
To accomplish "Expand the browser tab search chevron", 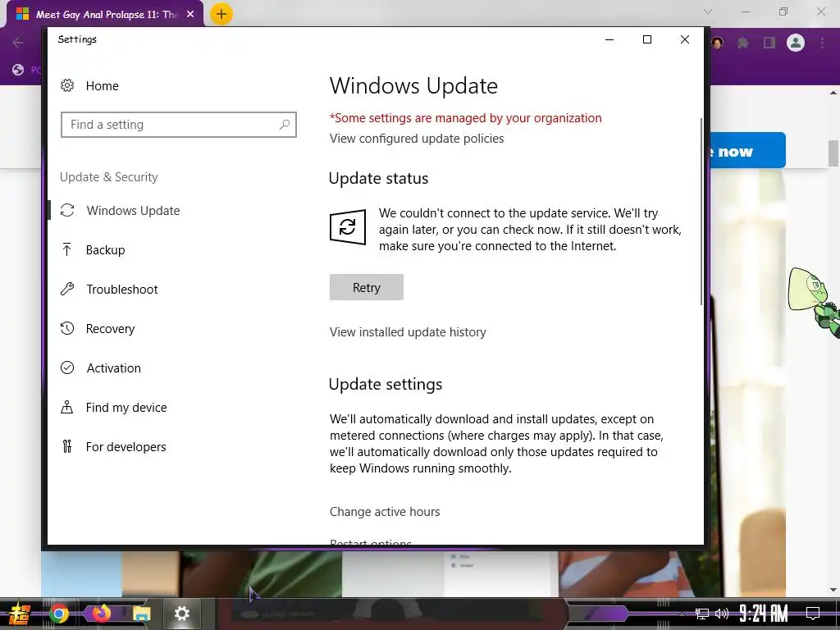I will click(x=708, y=11).
